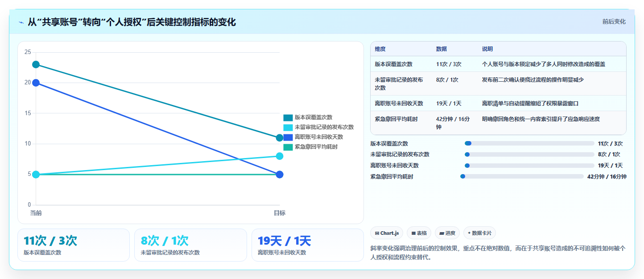Click description 发布前二次确认使绕过流程的操作明显减少
The height and width of the screenshot is (279, 644).
pos(533,80)
